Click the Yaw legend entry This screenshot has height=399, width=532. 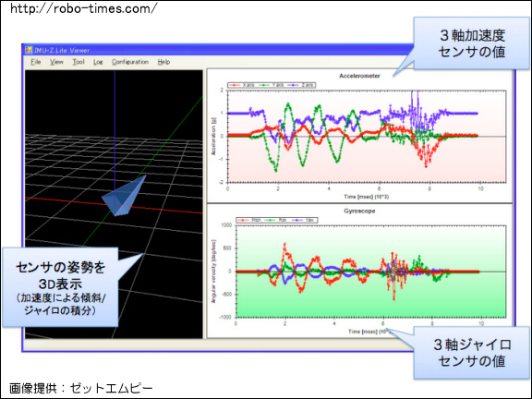coord(303,220)
